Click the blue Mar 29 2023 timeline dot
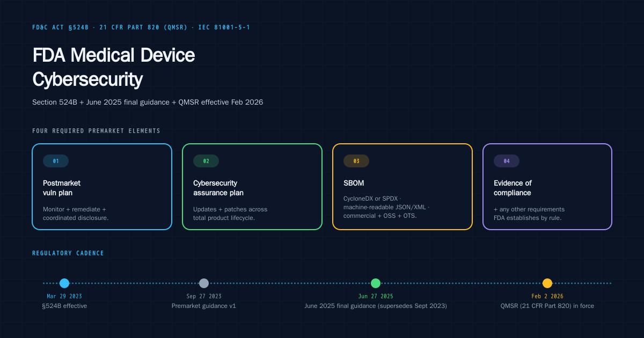Viewport: 644px width, 338px height. (x=64, y=283)
